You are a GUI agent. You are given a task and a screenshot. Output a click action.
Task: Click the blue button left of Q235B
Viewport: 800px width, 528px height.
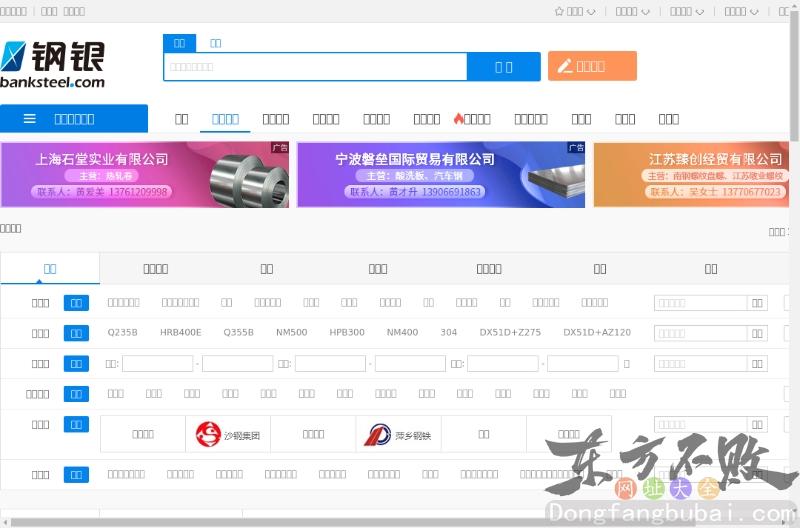point(76,333)
